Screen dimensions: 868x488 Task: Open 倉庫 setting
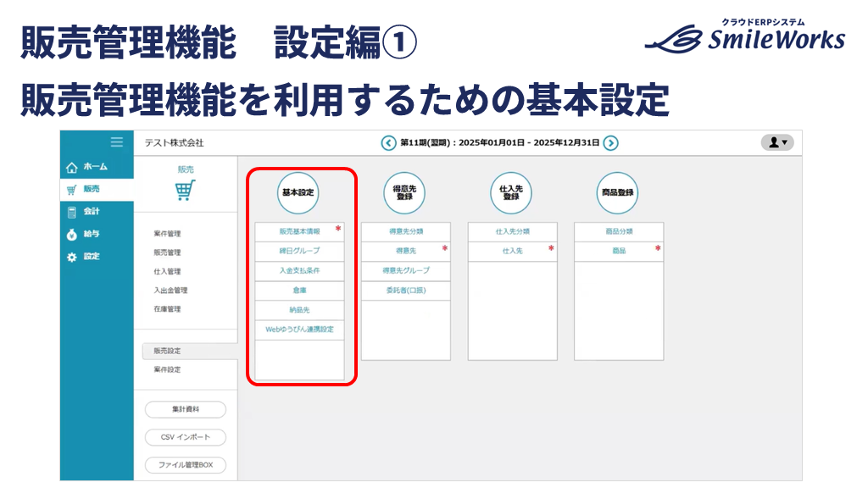click(299, 290)
